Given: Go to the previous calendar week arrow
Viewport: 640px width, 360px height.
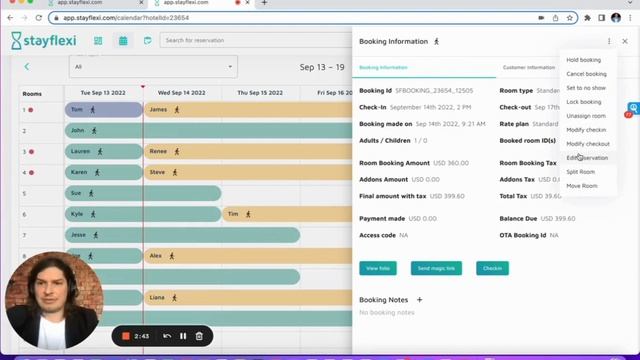Looking at the screenshot, I should [x=27, y=67].
